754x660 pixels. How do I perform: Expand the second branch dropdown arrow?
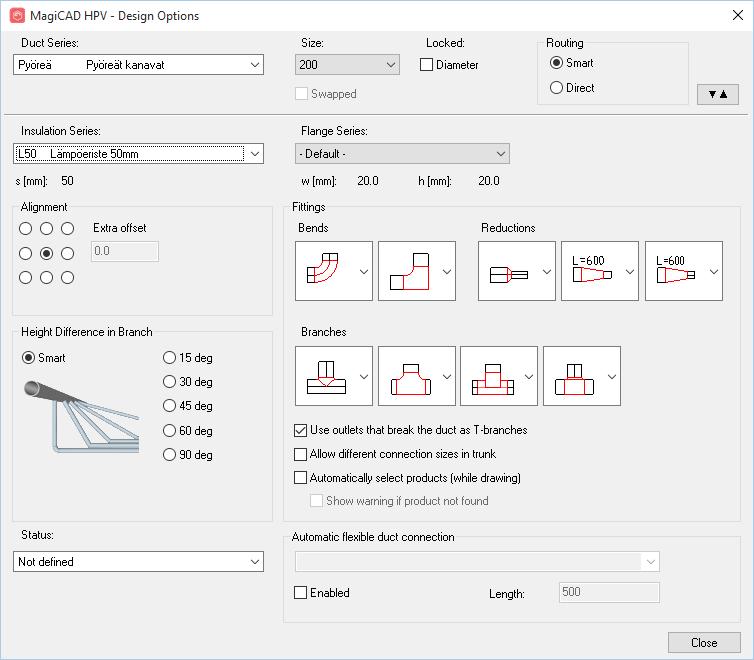point(447,376)
